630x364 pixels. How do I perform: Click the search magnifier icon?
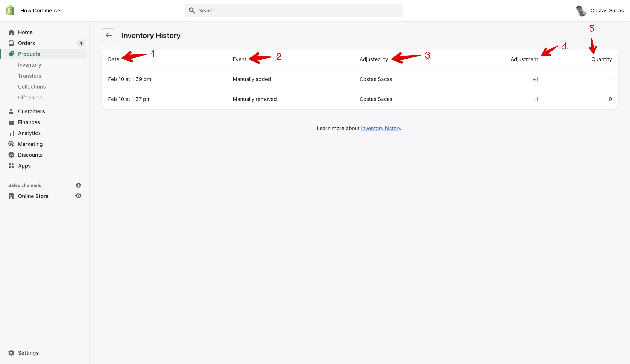point(192,10)
